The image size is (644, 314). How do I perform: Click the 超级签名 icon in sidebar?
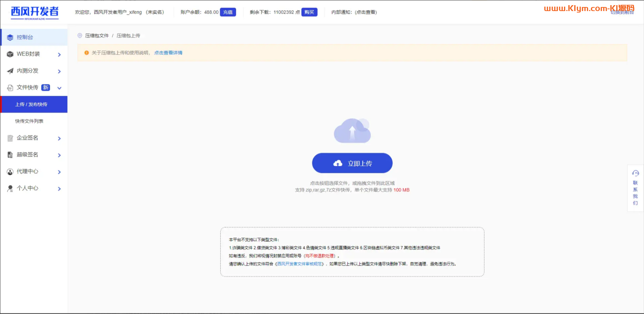point(10,155)
